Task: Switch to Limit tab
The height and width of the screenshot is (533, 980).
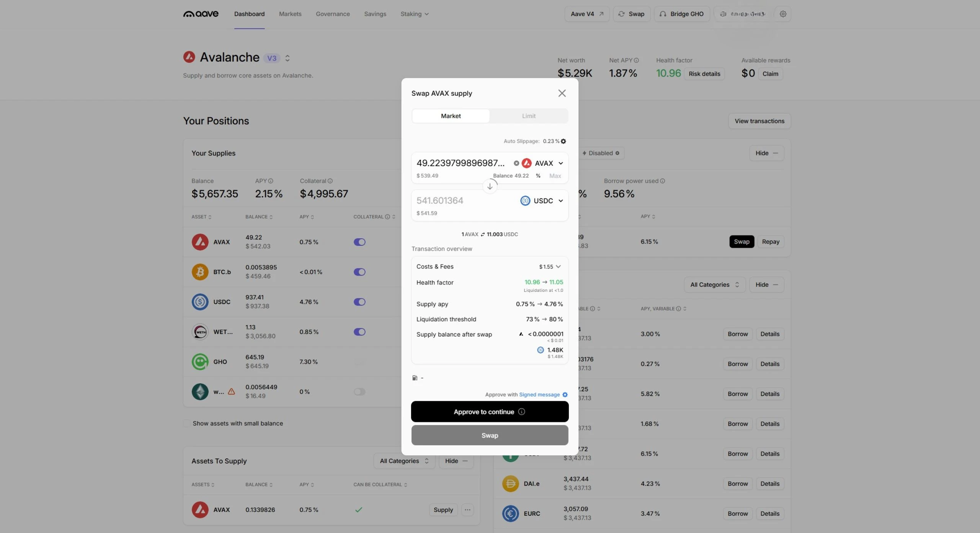Action: [529, 116]
